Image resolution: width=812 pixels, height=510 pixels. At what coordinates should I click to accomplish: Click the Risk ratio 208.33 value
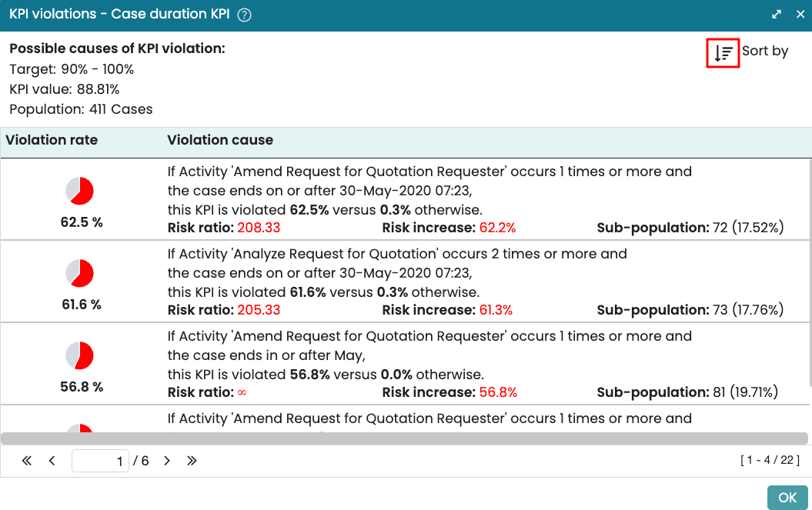[259, 228]
